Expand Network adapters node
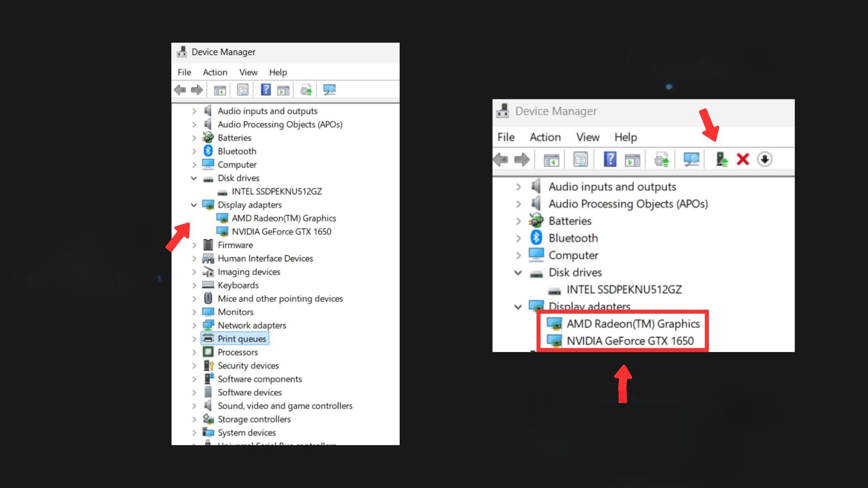 point(194,325)
